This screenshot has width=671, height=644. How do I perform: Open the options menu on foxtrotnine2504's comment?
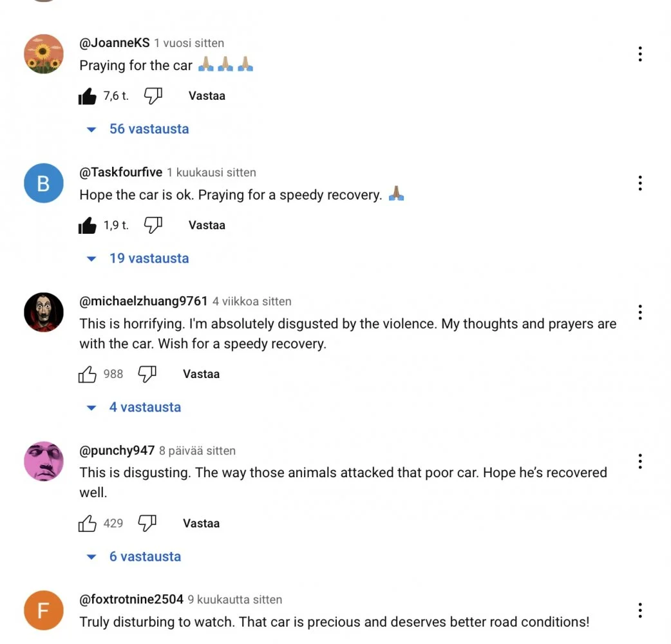[639, 611]
